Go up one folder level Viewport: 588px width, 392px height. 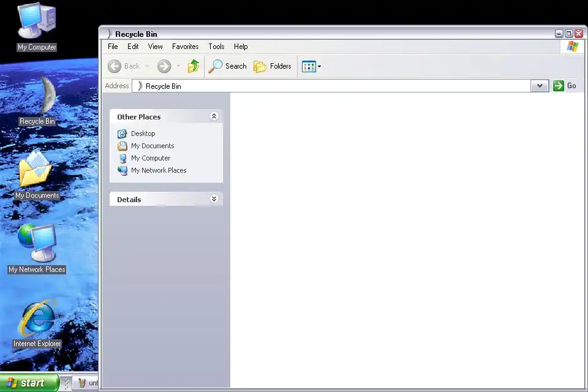tap(194, 66)
